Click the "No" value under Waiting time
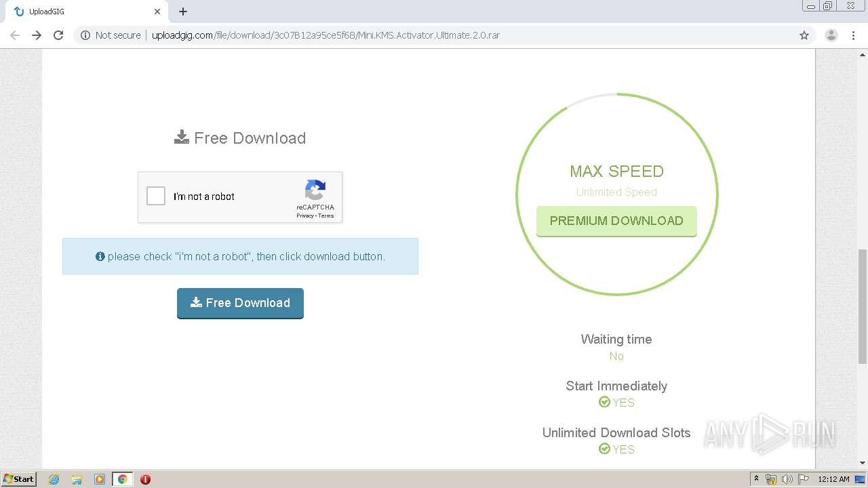Screen dimensions: 868x488 [x=616, y=357]
